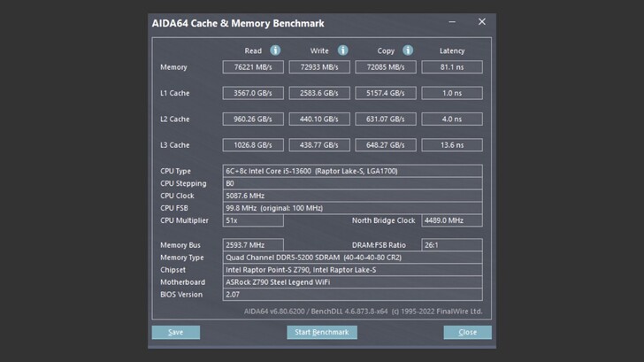
Task: Click the CPU Stepping label
Action: tap(183, 183)
